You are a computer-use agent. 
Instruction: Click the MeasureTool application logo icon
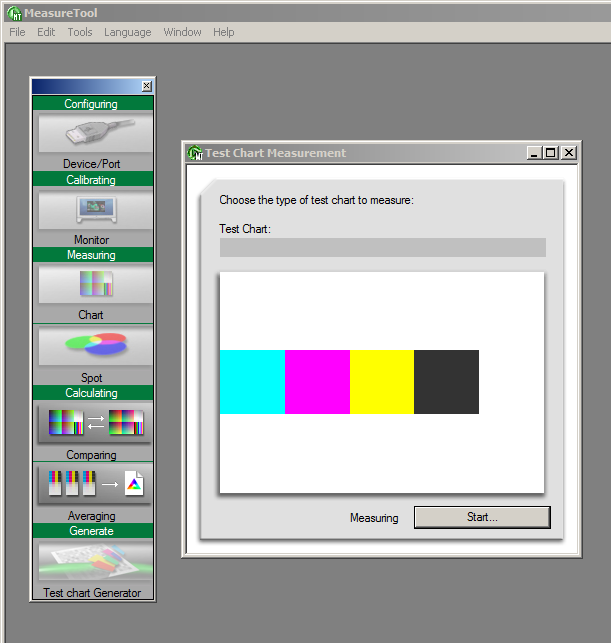tap(14, 13)
